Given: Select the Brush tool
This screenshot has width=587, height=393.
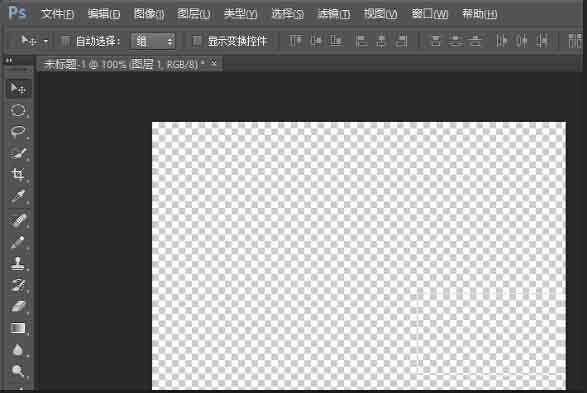Looking at the screenshot, I should pyautogui.click(x=18, y=242).
